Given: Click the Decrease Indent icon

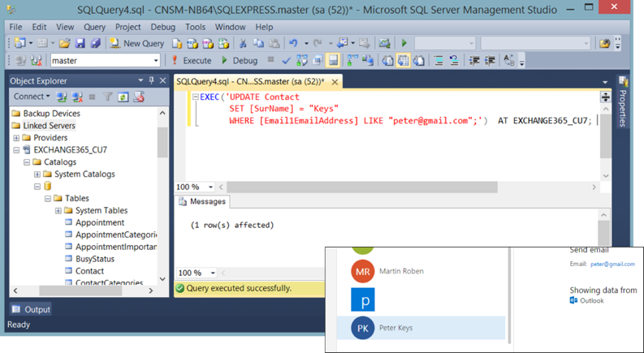Looking at the screenshot, I should (x=474, y=61).
